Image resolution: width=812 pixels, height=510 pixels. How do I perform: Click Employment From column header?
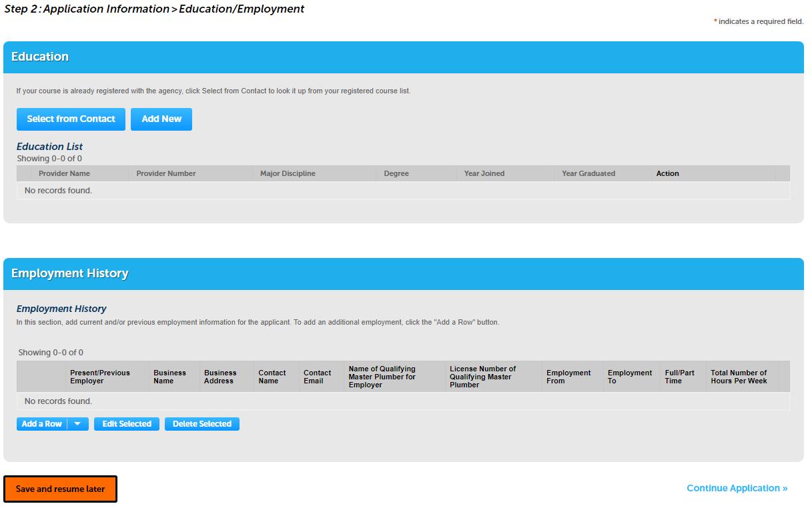click(568, 377)
